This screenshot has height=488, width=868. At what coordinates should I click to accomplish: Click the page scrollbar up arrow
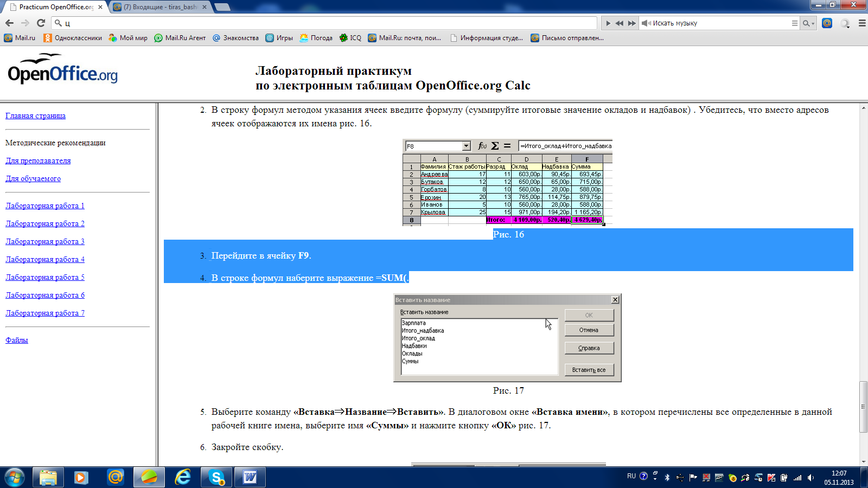point(863,108)
